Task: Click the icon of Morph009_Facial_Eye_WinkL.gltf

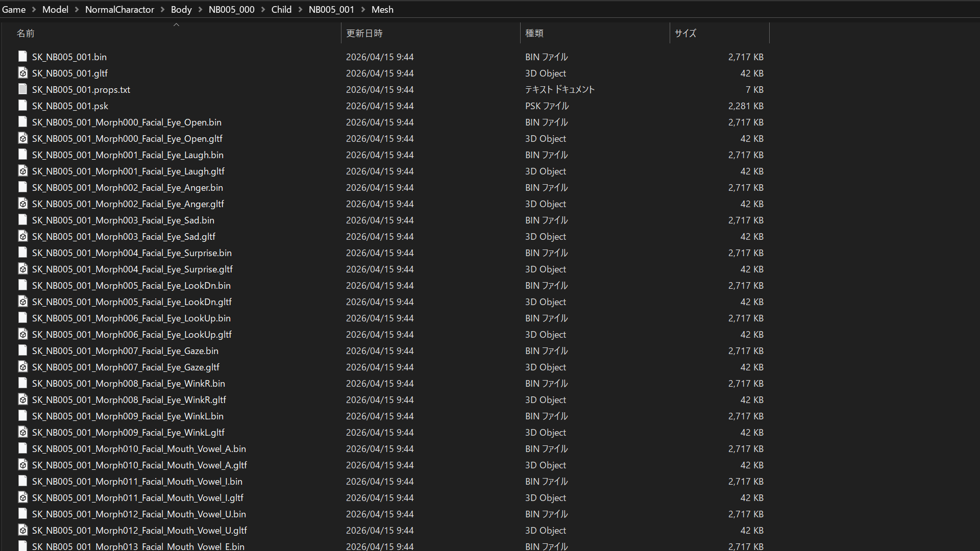Action: point(22,432)
